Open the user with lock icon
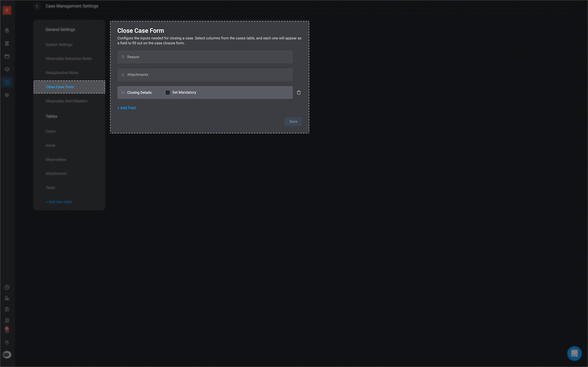The height and width of the screenshot is (367, 588). [x=7, y=298]
